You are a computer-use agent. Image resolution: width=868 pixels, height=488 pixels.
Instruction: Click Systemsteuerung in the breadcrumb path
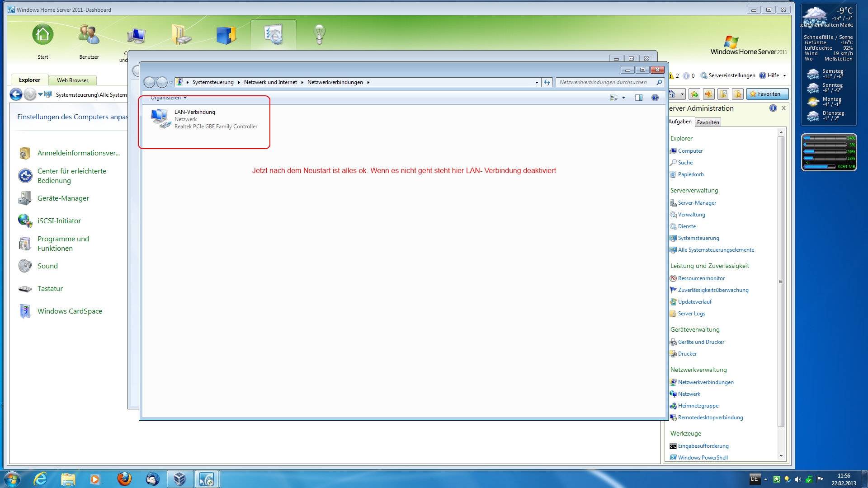[213, 82]
